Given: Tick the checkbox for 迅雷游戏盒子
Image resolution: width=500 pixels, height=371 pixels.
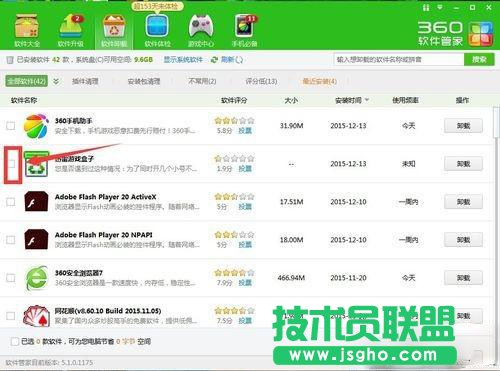Looking at the screenshot, I should tap(12, 164).
